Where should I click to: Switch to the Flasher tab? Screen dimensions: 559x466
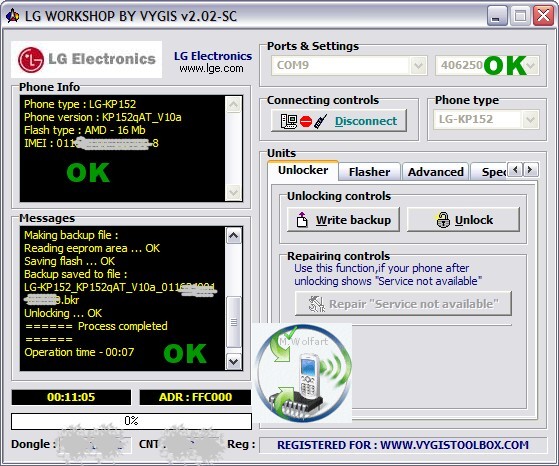369,172
